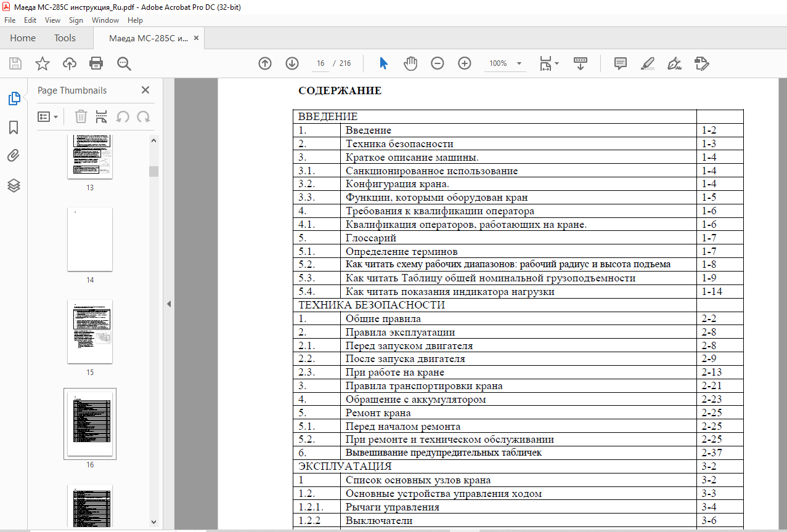The height and width of the screenshot is (532, 787).
Task: Zoom out with minus button
Action: pos(438,63)
